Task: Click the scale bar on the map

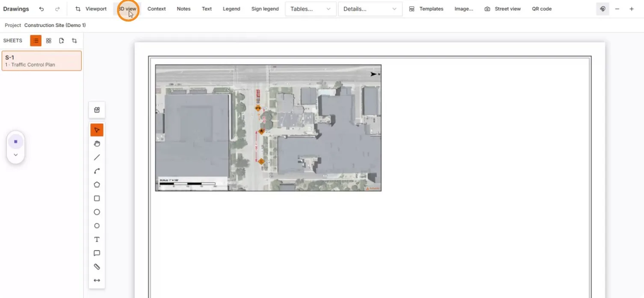Action: point(192,184)
